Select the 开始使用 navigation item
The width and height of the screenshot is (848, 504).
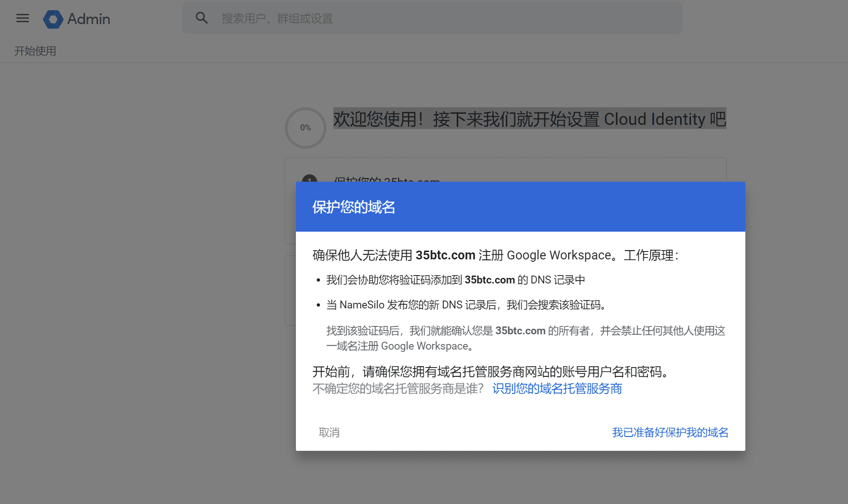(35, 51)
